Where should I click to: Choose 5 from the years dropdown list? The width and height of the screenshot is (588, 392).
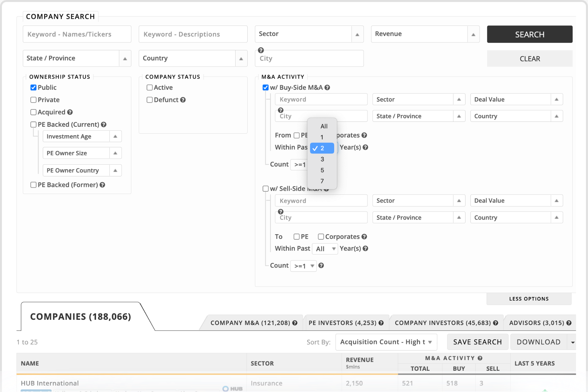click(322, 170)
